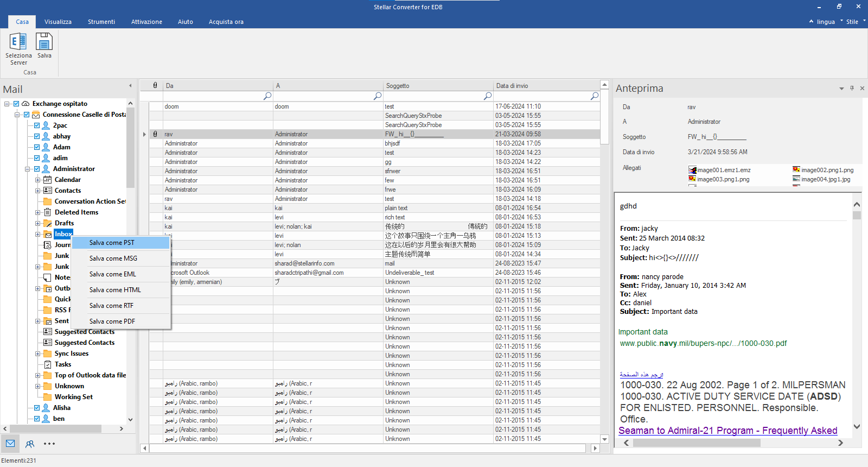The image size is (868, 467).
Task: Click the search icon in Data di invio column
Action: 595,96
